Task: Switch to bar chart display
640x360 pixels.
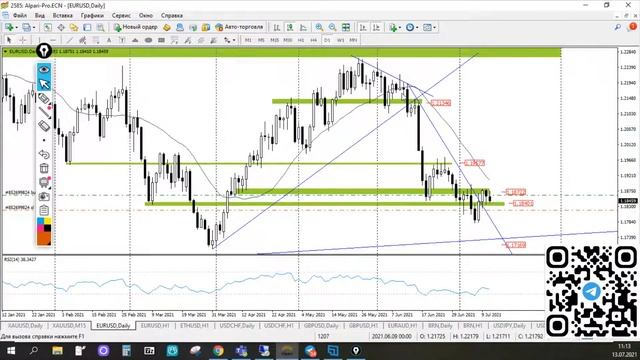Action: [276, 27]
